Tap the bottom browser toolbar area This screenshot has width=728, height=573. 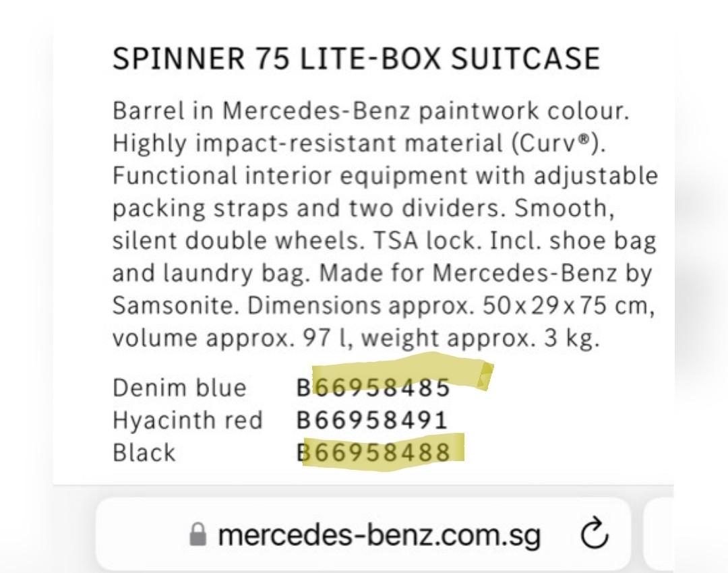point(364,535)
